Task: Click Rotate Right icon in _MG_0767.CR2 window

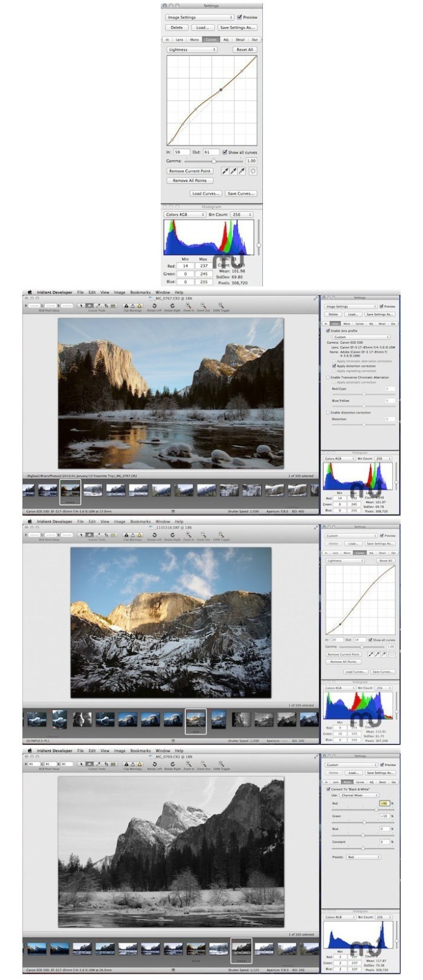Action: coord(172,306)
